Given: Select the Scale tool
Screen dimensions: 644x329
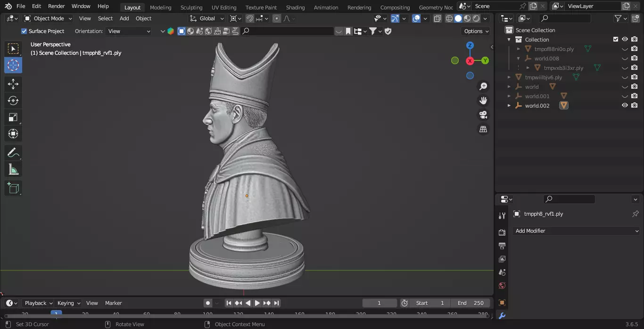Looking at the screenshot, I should coord(13,117).
